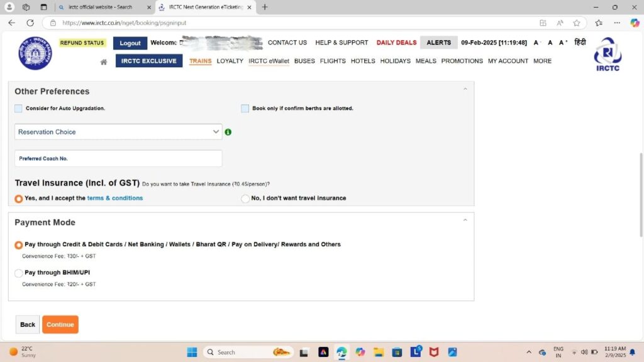Open McAfee icon in taskbar
This screenshot has width=644, height=362.
point(434,352)
